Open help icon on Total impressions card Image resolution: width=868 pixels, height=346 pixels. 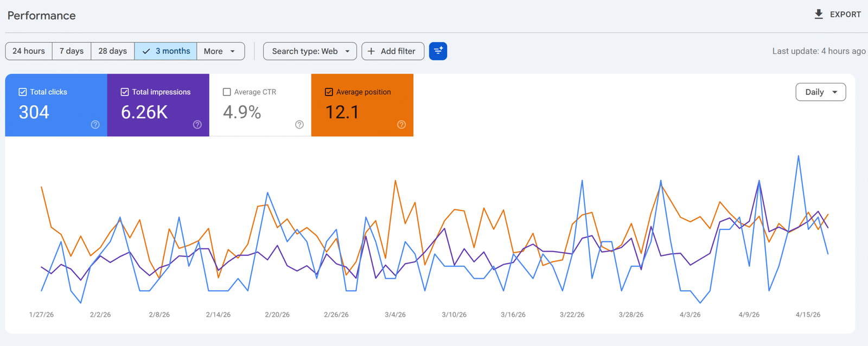tap(197, 125)
